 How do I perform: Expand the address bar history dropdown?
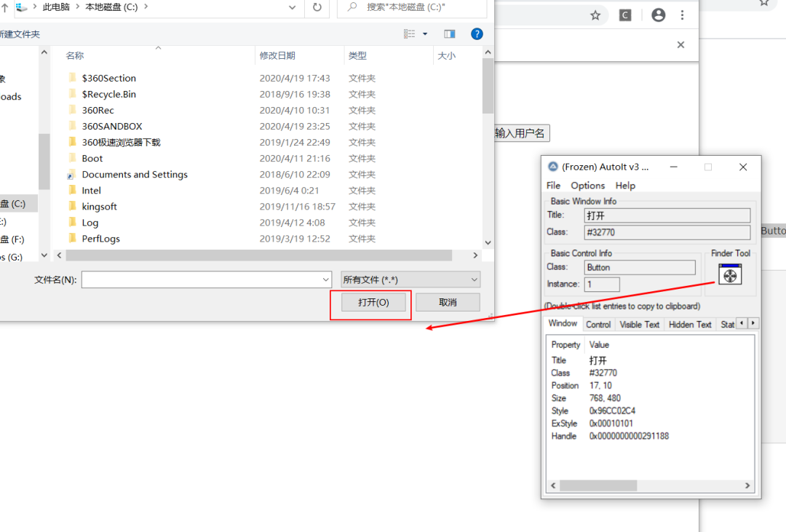coord(293,7)
